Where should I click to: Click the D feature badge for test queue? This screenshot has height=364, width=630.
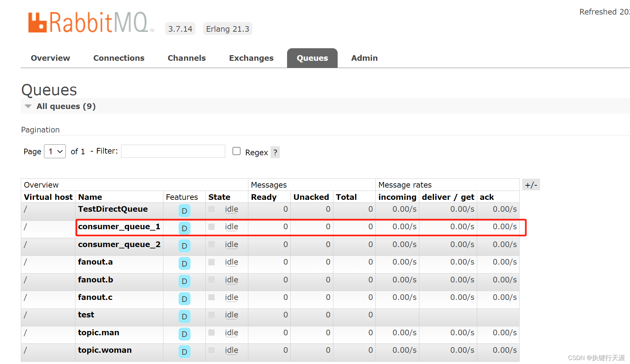click(185, 316)
